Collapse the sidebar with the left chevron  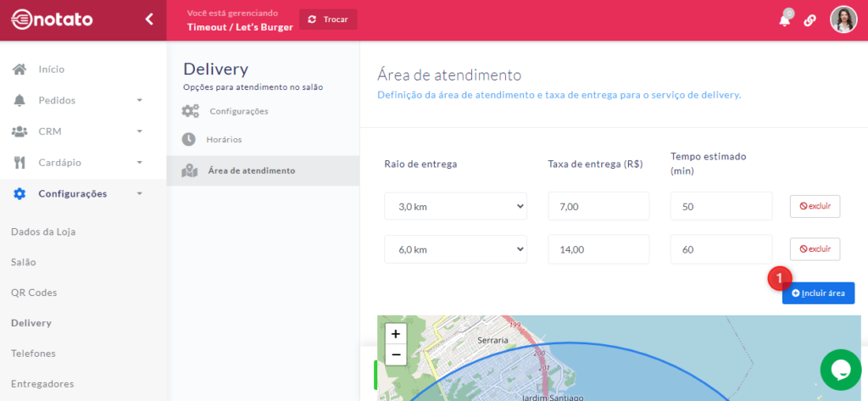click(x=149, y=19)
